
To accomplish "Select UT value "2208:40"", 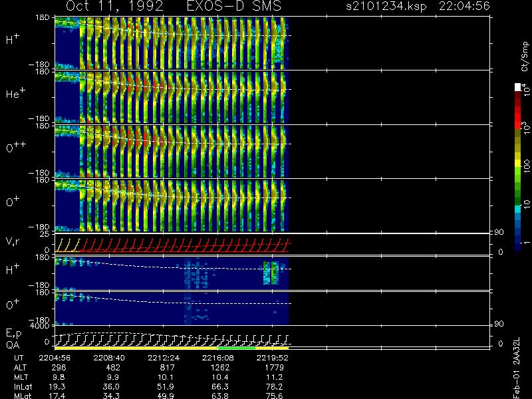I will pos(109,358).
